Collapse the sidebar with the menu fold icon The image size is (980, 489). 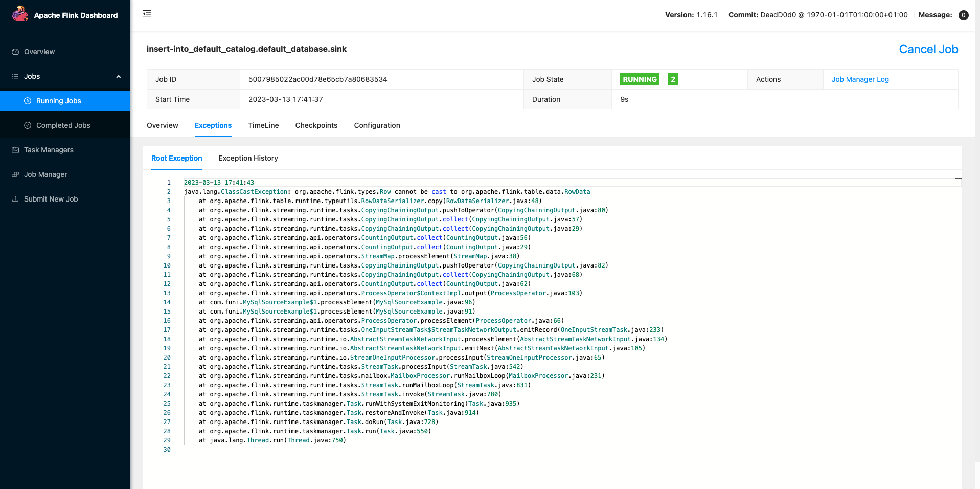click(147, 14)
